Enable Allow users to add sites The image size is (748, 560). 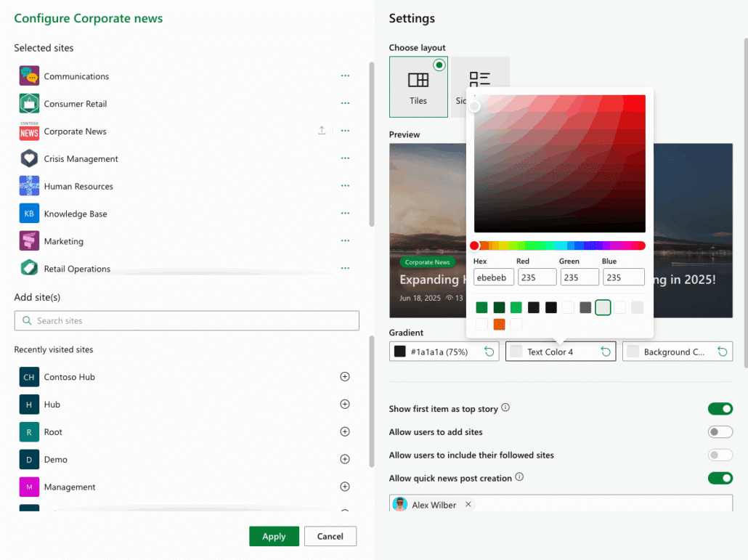(720, 432)
